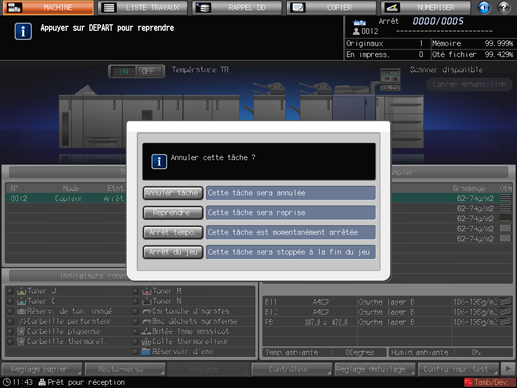Select the BI2 A4 tray row
Image resolution: width=517 pixels, height=388 pixels.
[388, 312]
